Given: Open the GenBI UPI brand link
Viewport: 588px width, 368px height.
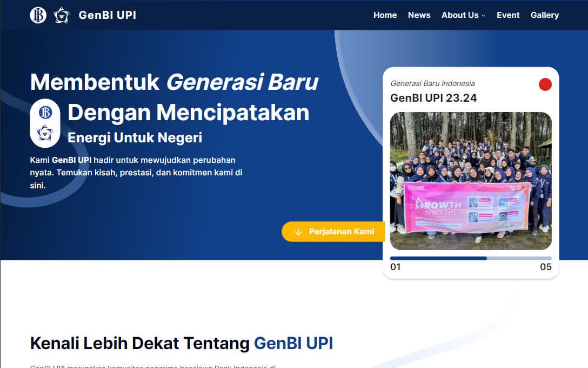Looking at the screenshot, I should point(107,15).
